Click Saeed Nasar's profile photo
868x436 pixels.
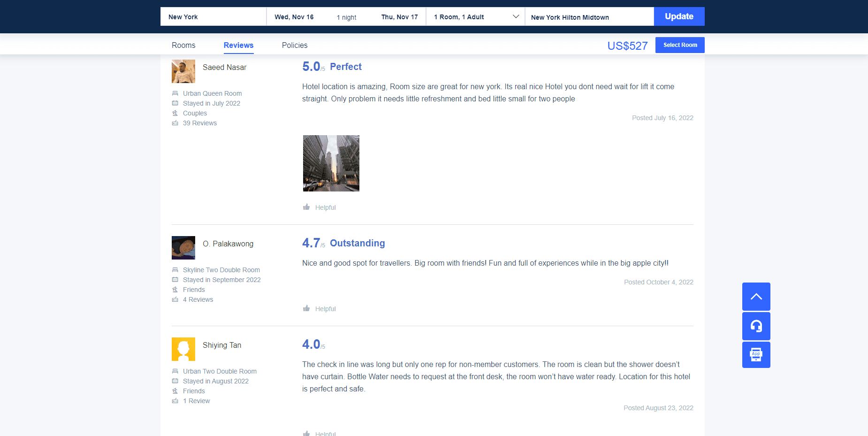183,71
